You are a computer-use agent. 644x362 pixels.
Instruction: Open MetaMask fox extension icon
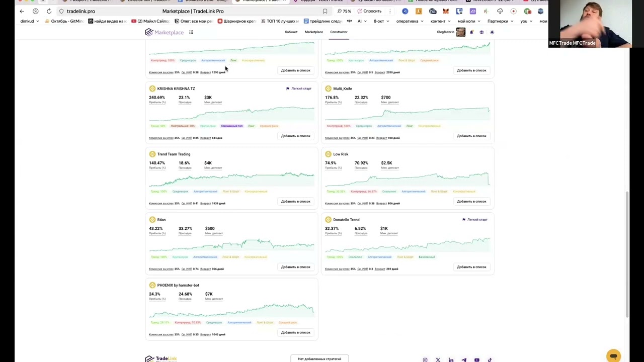tap(446, 11)
